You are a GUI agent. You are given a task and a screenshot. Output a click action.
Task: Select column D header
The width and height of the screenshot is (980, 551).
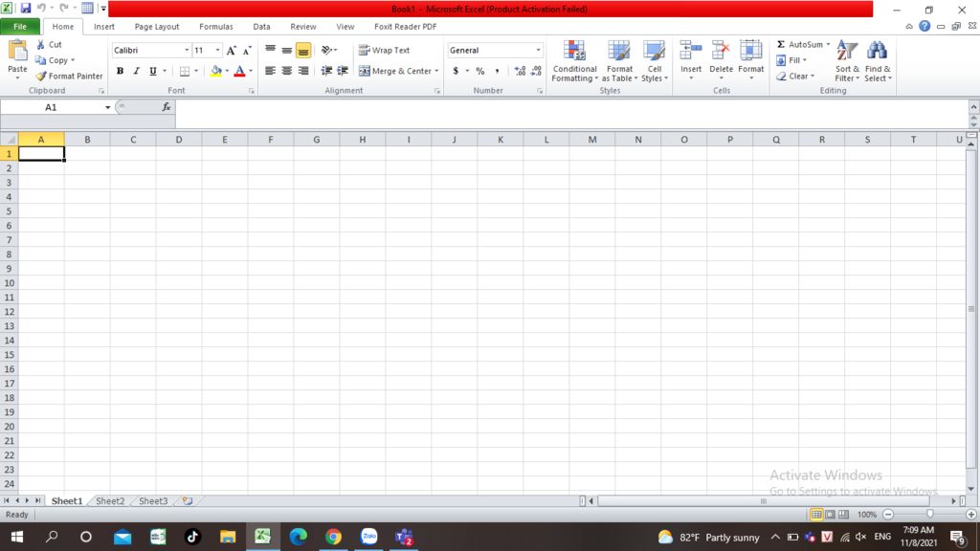point(179,140)
